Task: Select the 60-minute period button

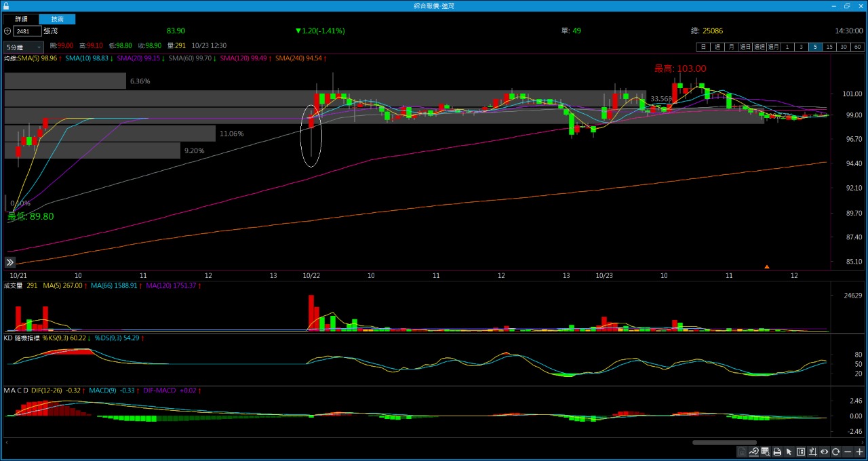Action: tap(858, 47)
